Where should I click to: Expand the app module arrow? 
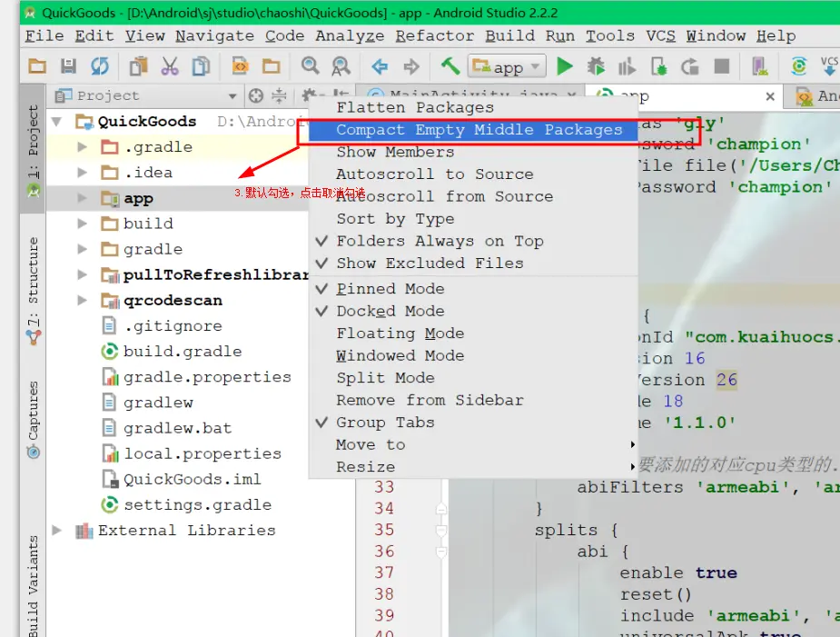(82, 198)
